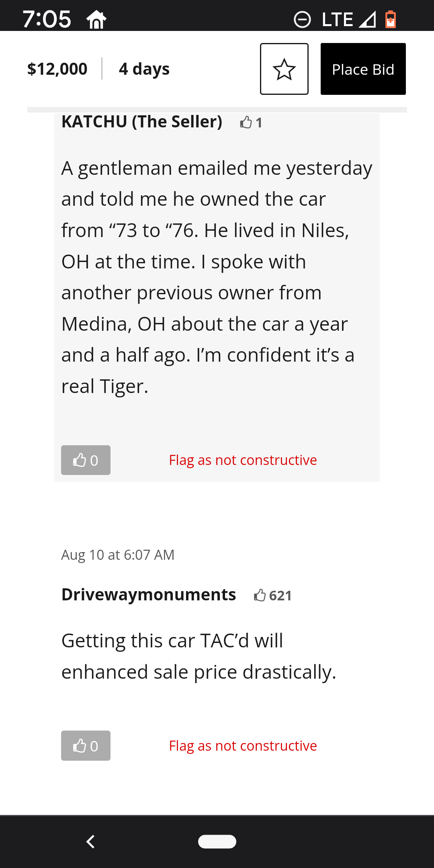Tap the $12,000 current bid amount

pyautogui.click(x=57, y=69)
